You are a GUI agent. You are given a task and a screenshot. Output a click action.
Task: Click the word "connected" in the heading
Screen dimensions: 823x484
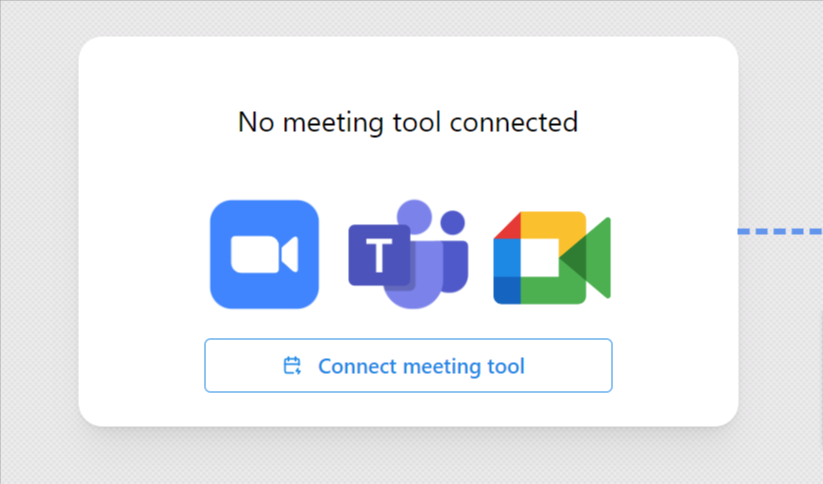click(514, 122)
